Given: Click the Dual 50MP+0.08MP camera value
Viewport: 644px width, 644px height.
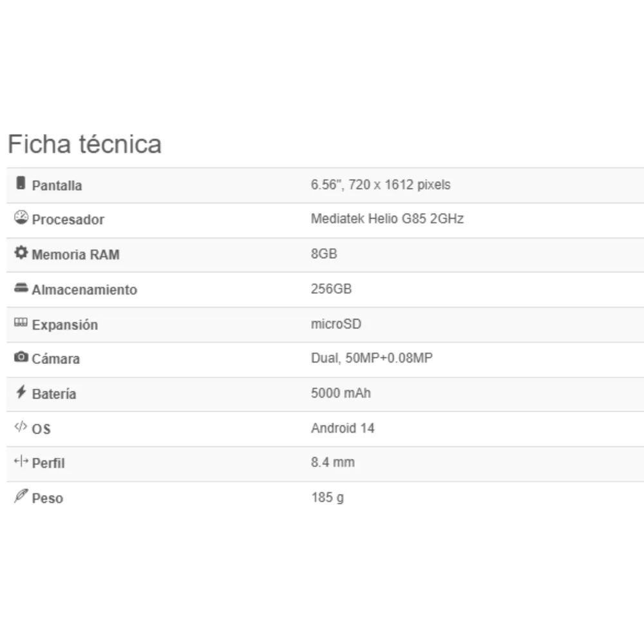Looking at the screenshot, I should (x=372, y=357).
